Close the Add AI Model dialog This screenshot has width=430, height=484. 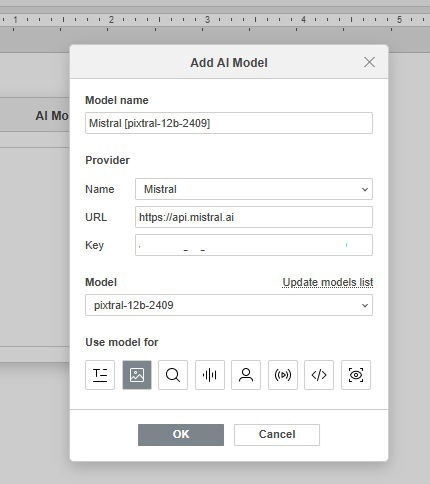(369, 62)
